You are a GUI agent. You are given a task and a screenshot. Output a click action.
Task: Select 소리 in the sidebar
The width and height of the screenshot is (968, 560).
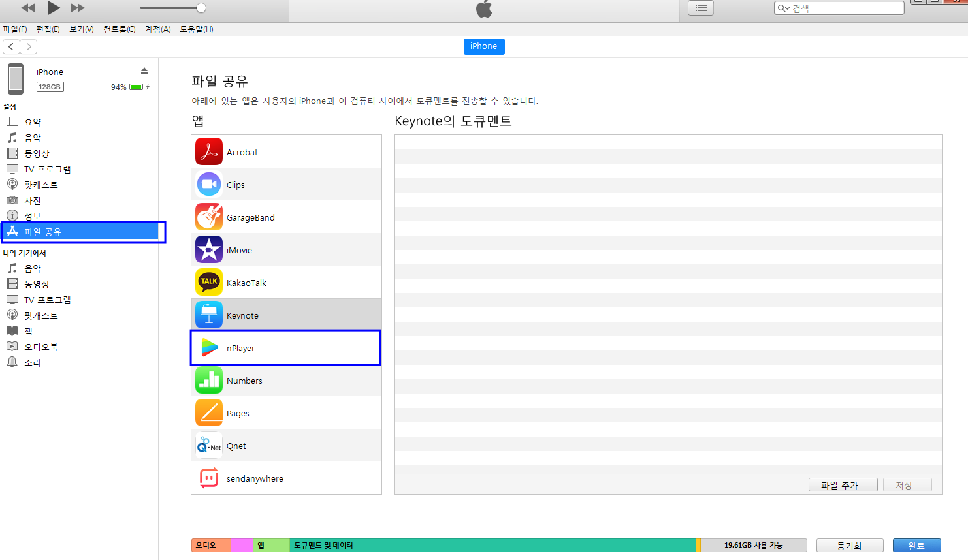click(x=79, y=362)
